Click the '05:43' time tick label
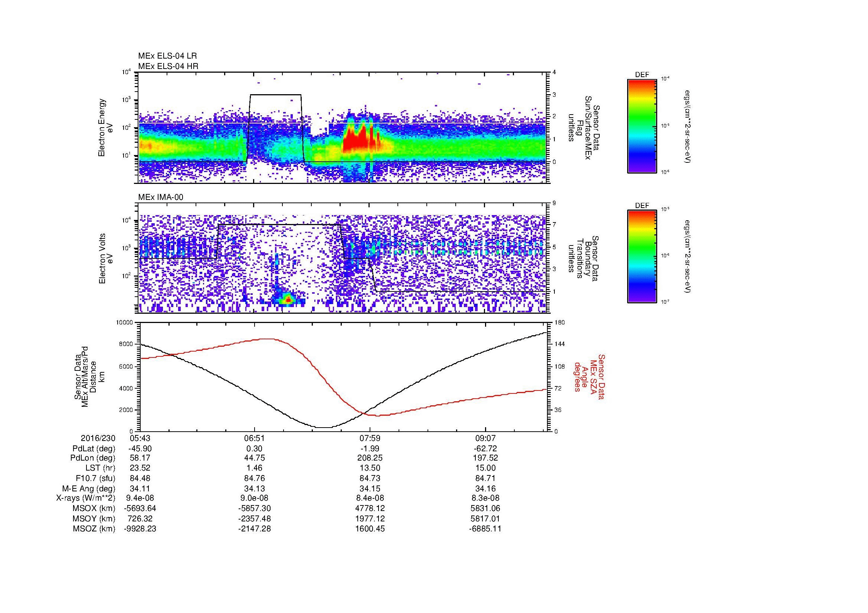 [x=140, y=438]
